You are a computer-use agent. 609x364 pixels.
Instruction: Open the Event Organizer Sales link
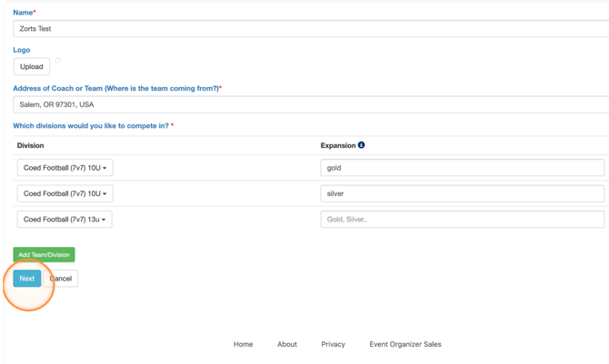click(x=405, y=345)
